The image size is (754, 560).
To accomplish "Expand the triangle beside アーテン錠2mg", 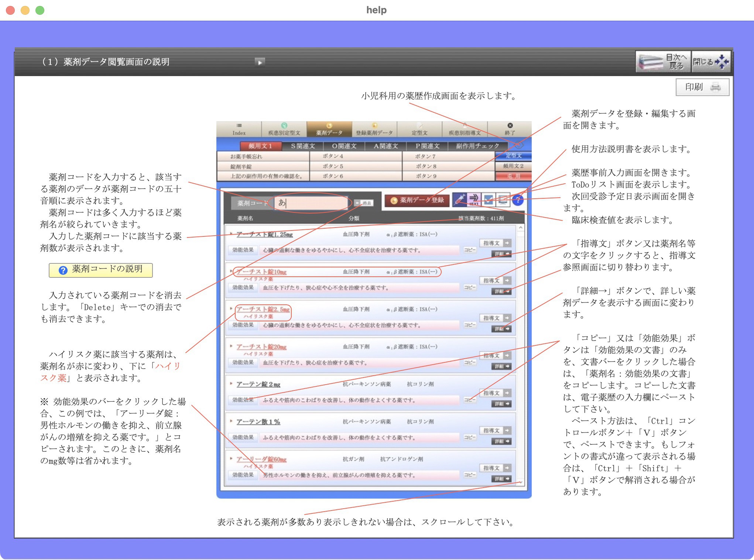I will [x=231, y=383].
